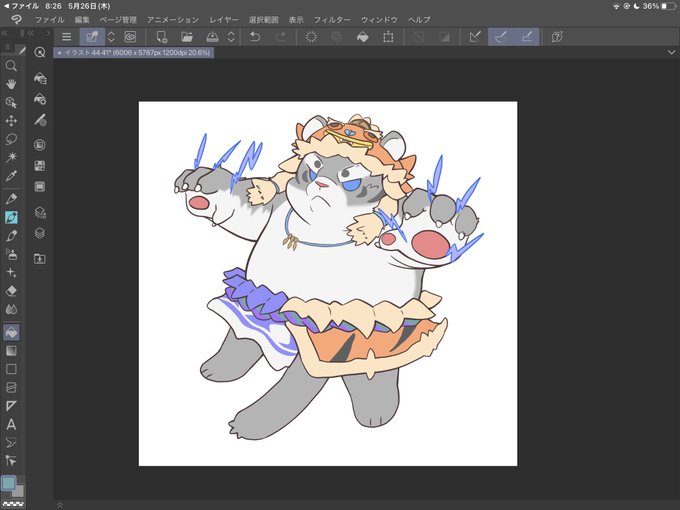Viewport: 680px width, 510px height.
Task: Select the Ruler triangle tool
Action: [x=11, y=406]
